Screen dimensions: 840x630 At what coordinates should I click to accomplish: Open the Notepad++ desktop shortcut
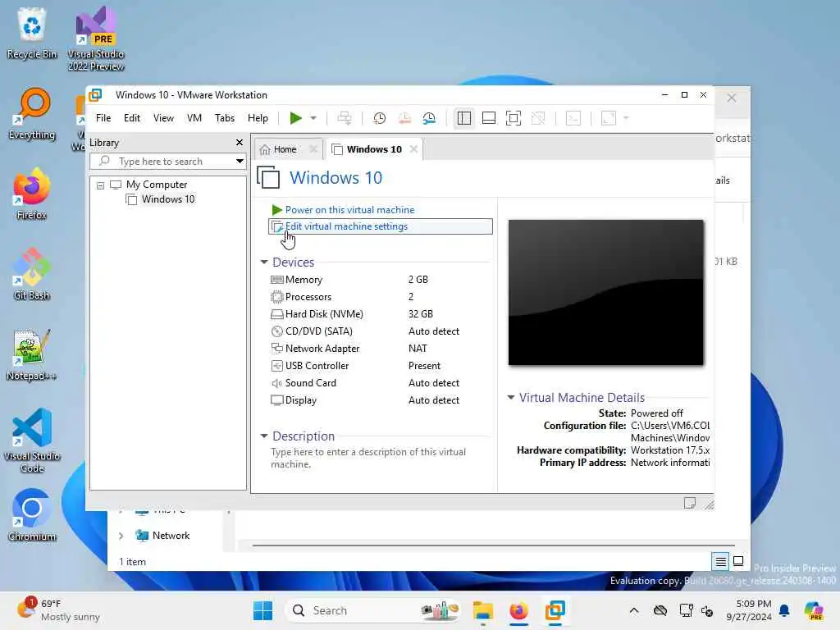point(32,354)
